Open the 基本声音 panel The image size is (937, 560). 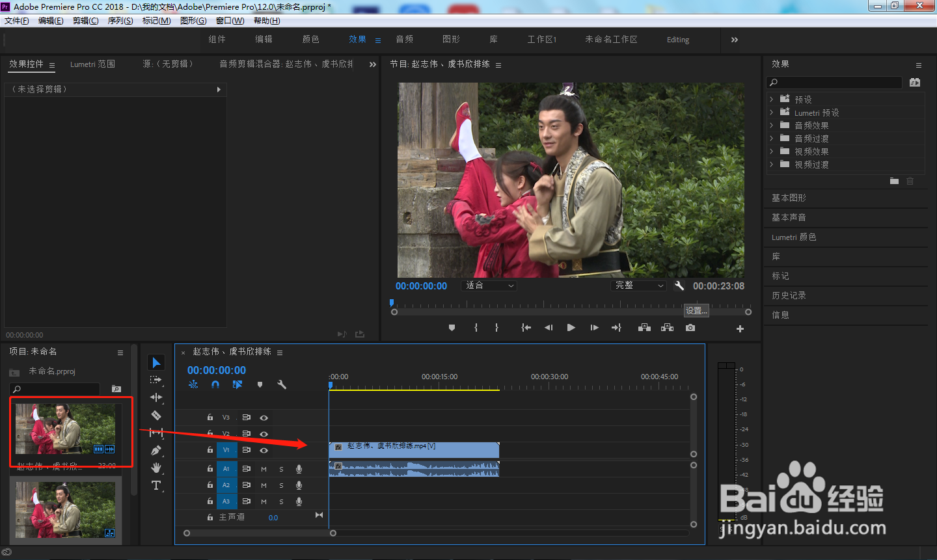789,217
